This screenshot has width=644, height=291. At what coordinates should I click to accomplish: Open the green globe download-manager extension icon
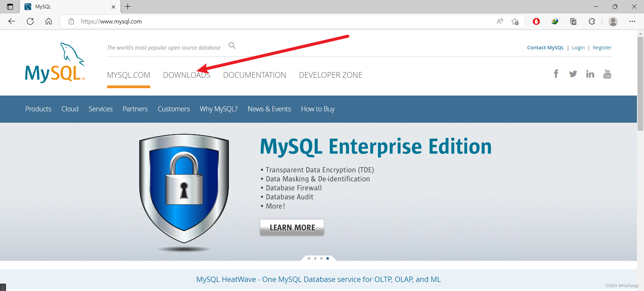pos(555,21)
